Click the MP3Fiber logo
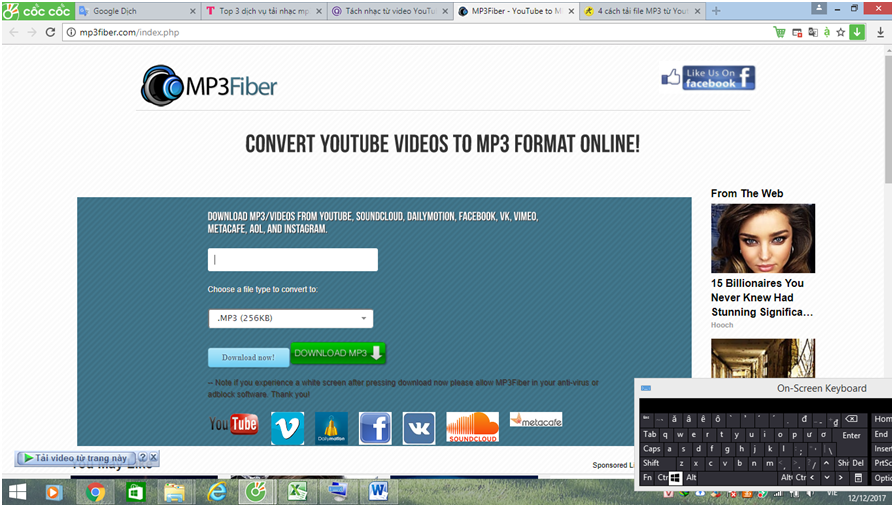Image resolution: width=892 pixels, height=505 pixels. tap(209, 86)
